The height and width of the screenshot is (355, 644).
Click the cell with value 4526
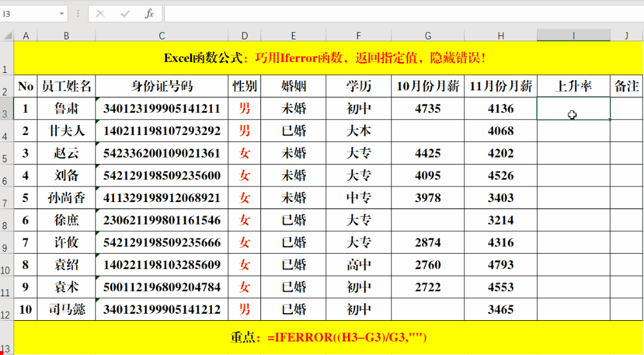[x=501, y=176]
